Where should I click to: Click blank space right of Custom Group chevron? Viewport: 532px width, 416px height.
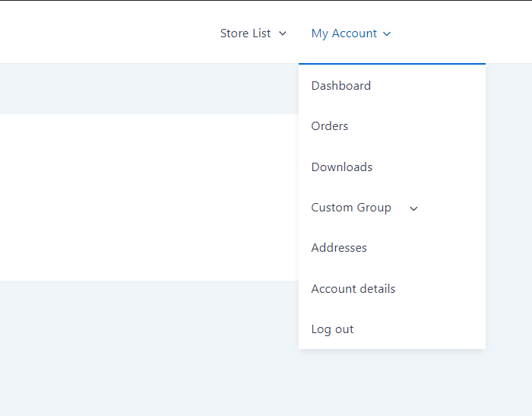pos(451,208)
